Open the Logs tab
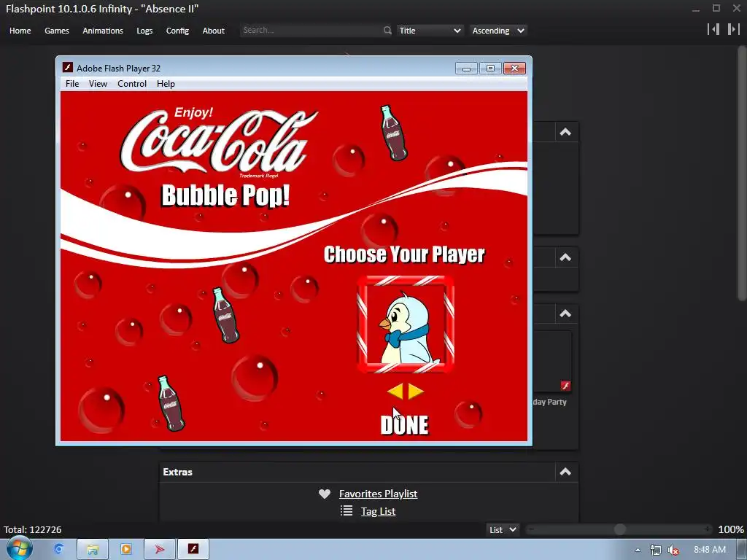747x560 pixels. 144,31
